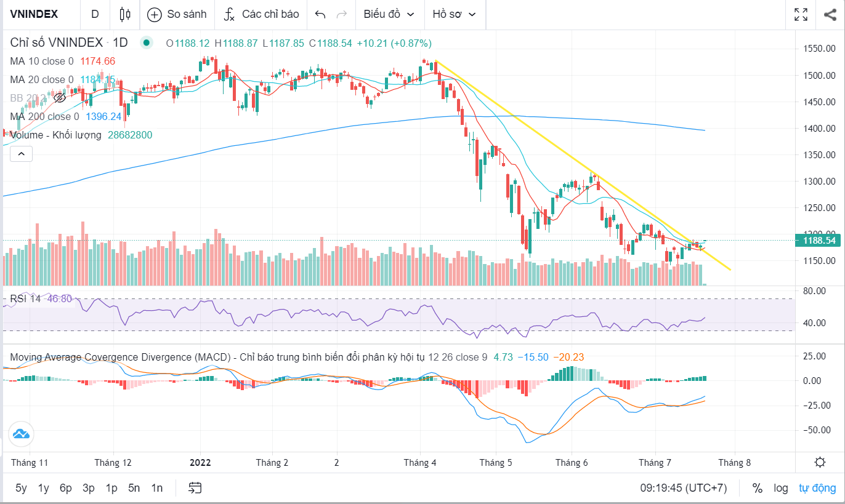Open the Biểu đồ dropdown

pos(389,14)
